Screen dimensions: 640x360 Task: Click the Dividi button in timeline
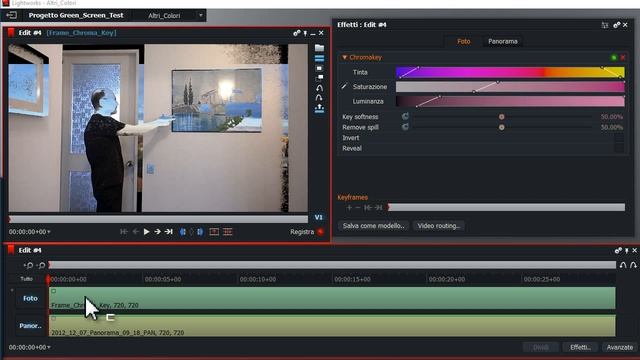click(541, 347)
